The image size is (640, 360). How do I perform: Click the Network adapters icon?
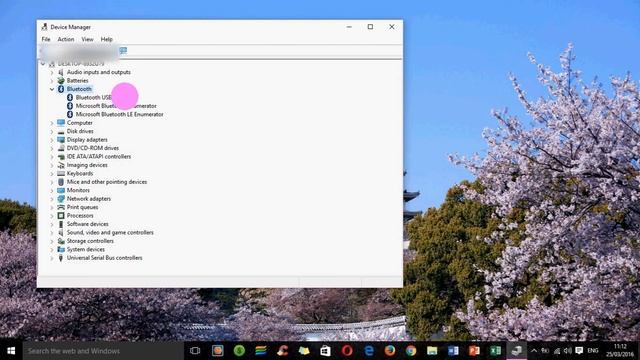[x=61, y=199]
